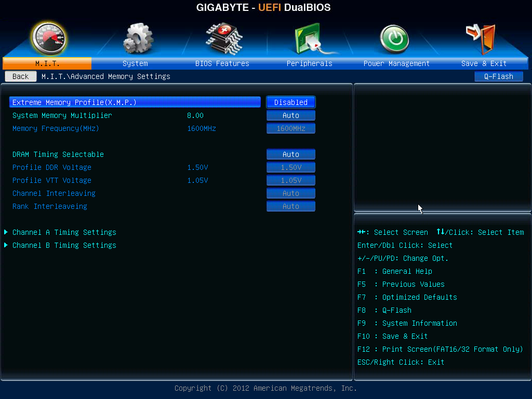Screen dimensions: 532x399
Task: Open the Rank Interleaveing Auto selector
Action: pyautogui.click(x=291, y=206)
